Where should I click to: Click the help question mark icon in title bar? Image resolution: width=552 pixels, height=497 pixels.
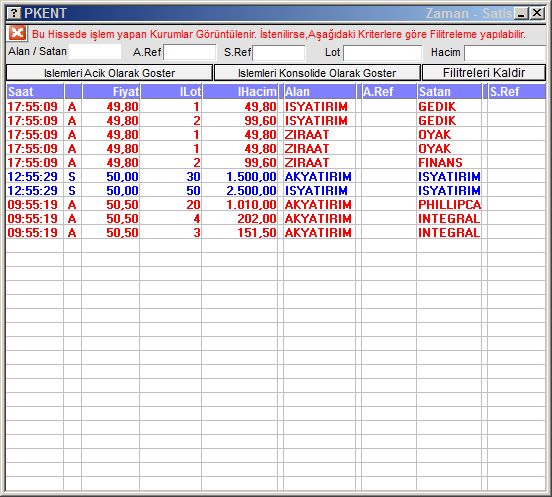pos(14,13)
